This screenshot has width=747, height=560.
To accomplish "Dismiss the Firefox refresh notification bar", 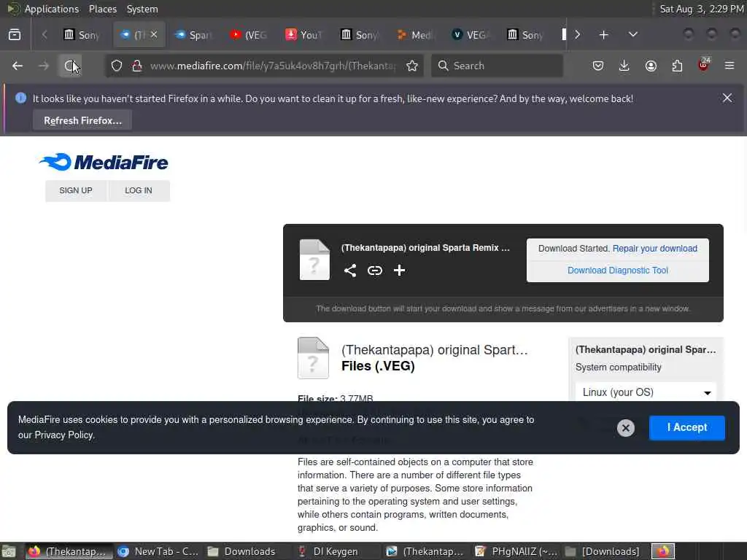I will [727, 98].
